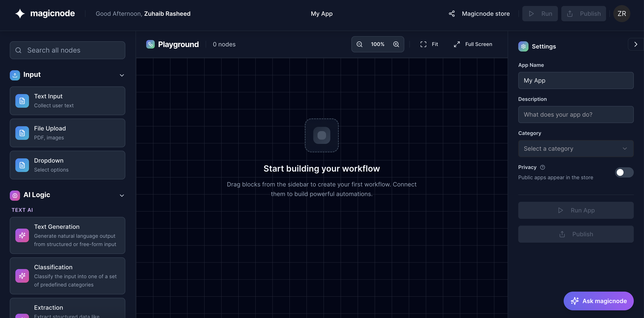
Task: Click the upload icon in the top Publish button
Action: coord(570,14)
